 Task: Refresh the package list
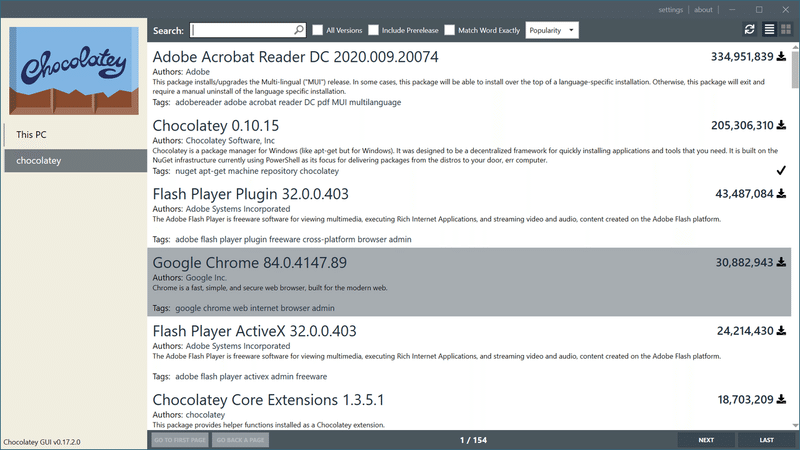(749, 30)
